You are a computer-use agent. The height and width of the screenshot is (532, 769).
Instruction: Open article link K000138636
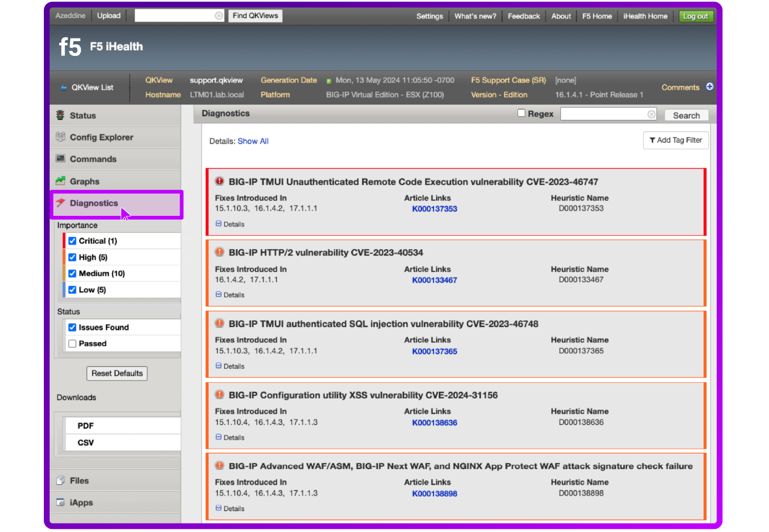[435, 423]
